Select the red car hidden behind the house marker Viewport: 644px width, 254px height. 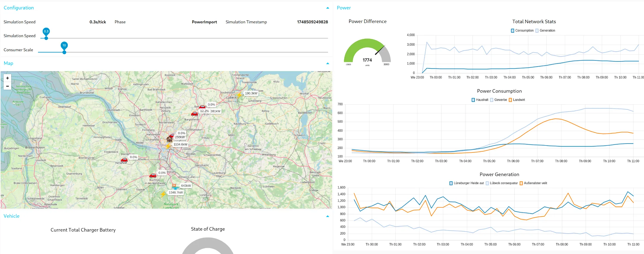[172, 135]
